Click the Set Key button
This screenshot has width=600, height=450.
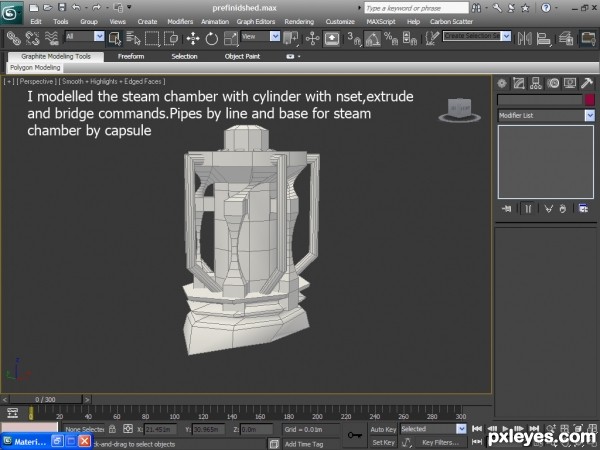coord(383,443)
